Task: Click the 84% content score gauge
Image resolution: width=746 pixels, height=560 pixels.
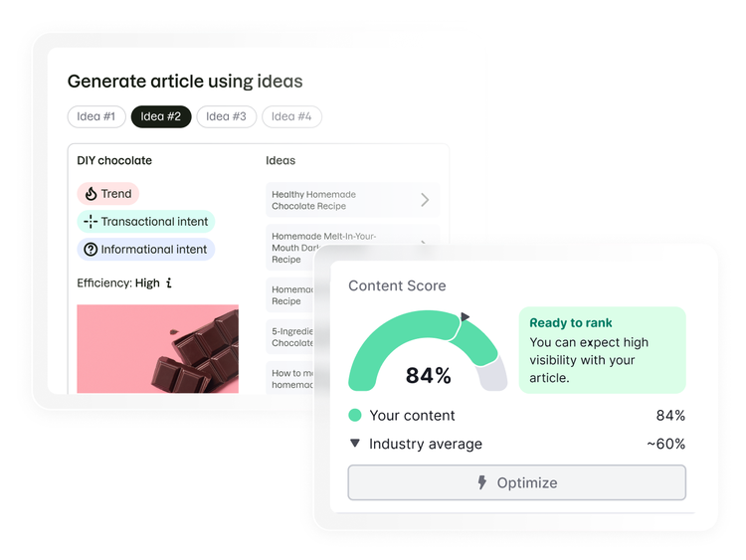Action: [428, 353]
